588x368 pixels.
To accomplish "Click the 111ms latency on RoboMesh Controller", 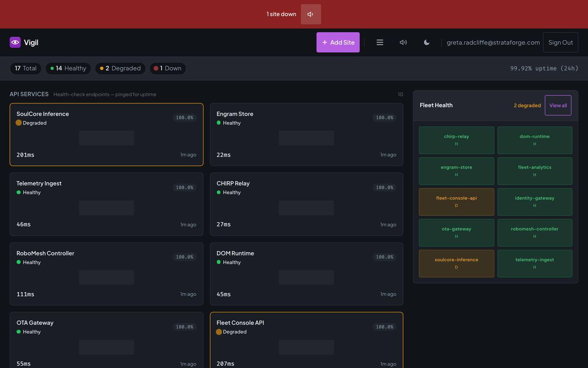I will (x=25, y=294).
